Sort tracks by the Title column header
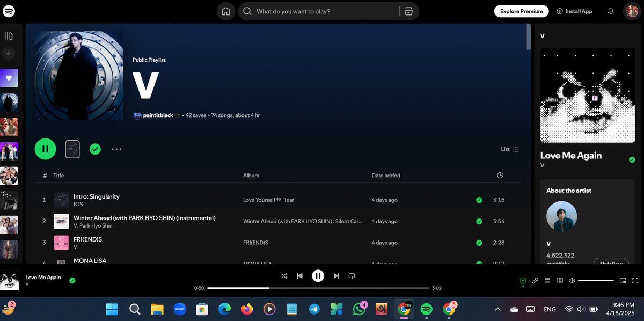This screenshot has height=321, width=644. 58,176
